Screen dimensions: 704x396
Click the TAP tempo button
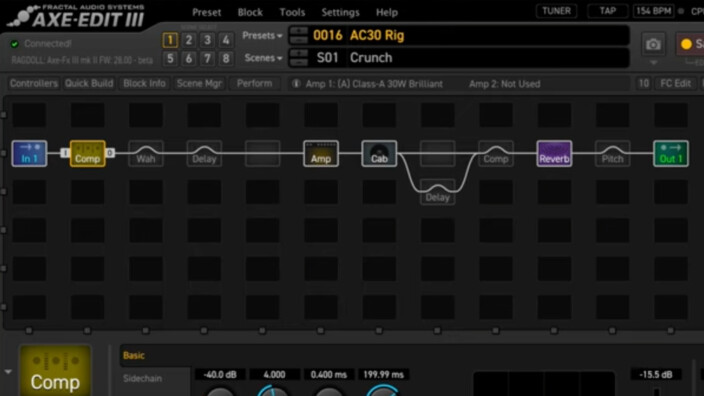point(607,11)
